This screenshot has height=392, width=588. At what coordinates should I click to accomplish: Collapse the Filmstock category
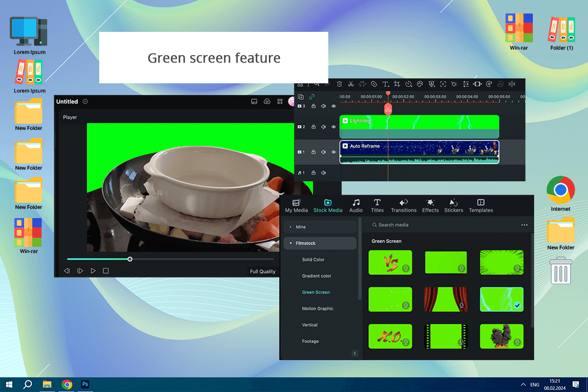(x=290, y=243)
